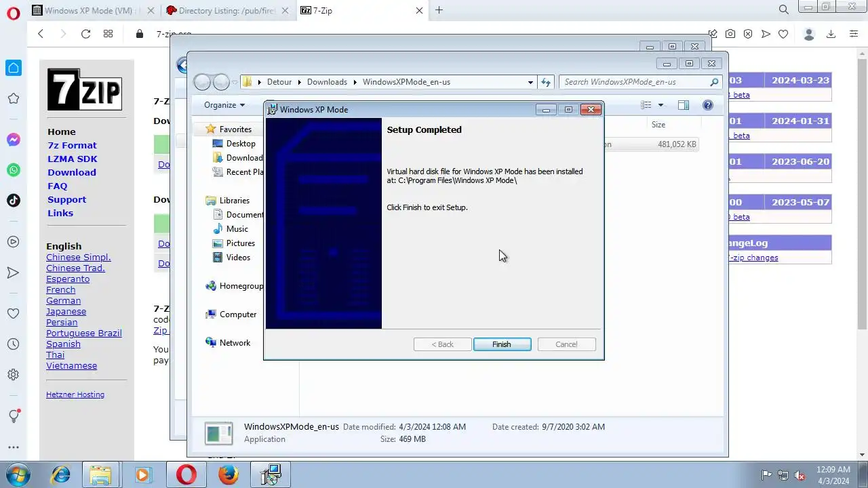
Task: Open Opera settings gear in sidebar
Action: pos(13,374)
